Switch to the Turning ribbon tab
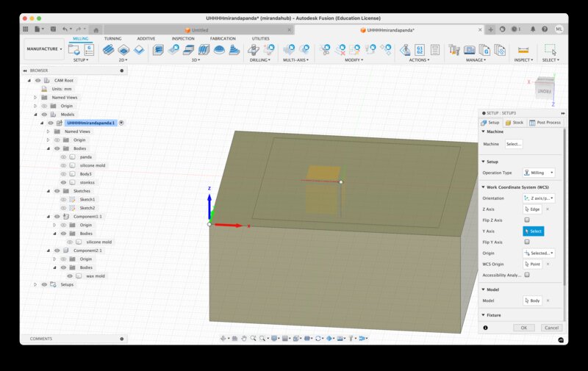The image size is (588, 371). pyautogui.click(x=112, y=38)
